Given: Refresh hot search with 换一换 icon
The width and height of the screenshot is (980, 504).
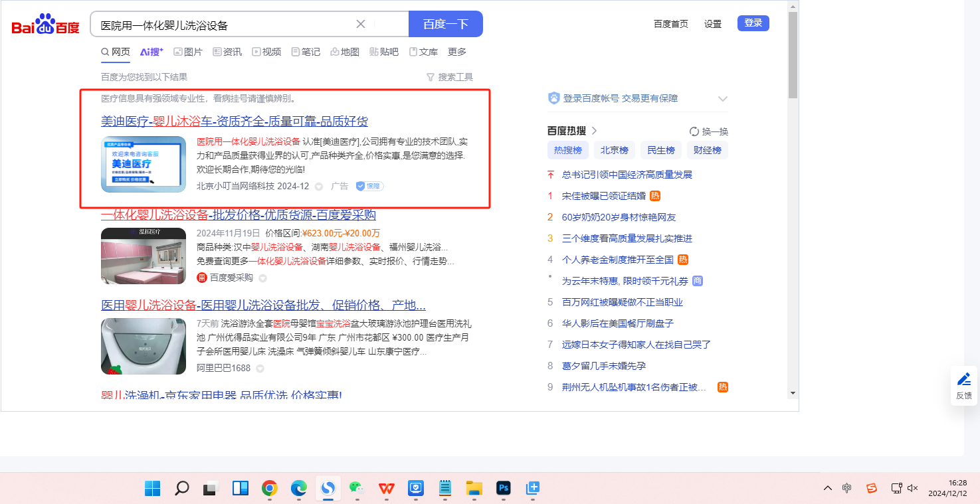Looking at the screenshot, I should (694, 131).
